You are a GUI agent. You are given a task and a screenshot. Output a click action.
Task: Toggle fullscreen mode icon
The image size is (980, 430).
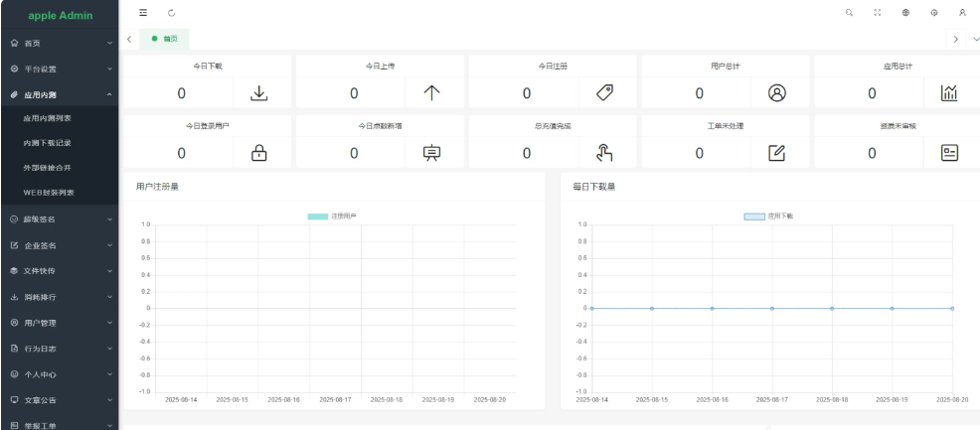[877, 14]
